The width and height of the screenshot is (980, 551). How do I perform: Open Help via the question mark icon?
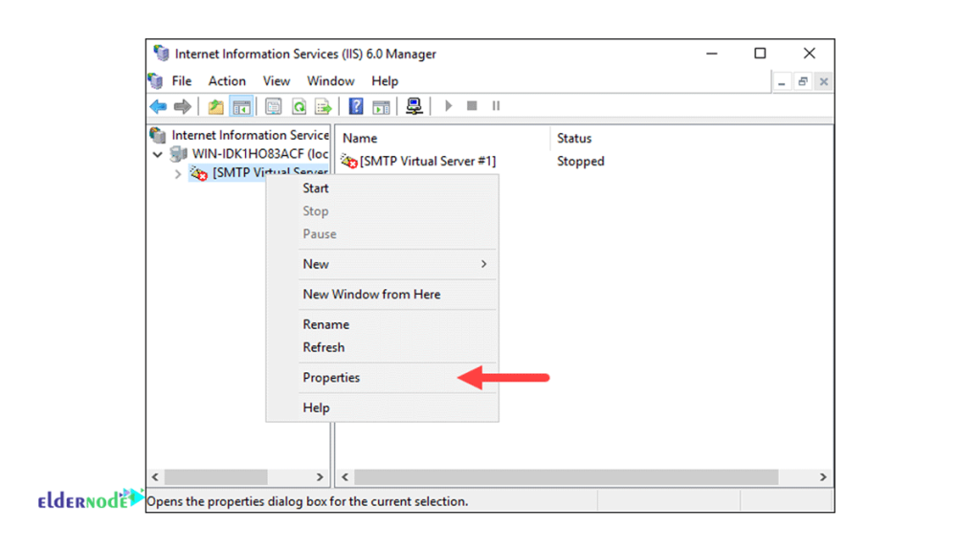(x=355, y=106)
